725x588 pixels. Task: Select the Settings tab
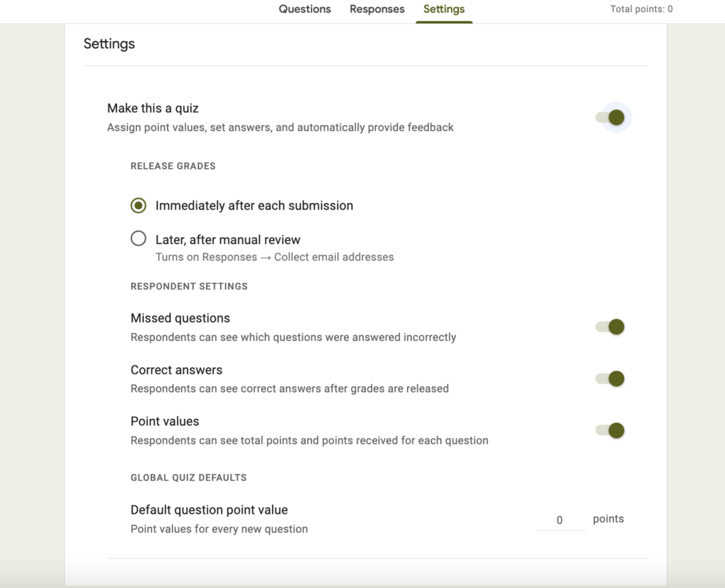(x=444, y=9)
